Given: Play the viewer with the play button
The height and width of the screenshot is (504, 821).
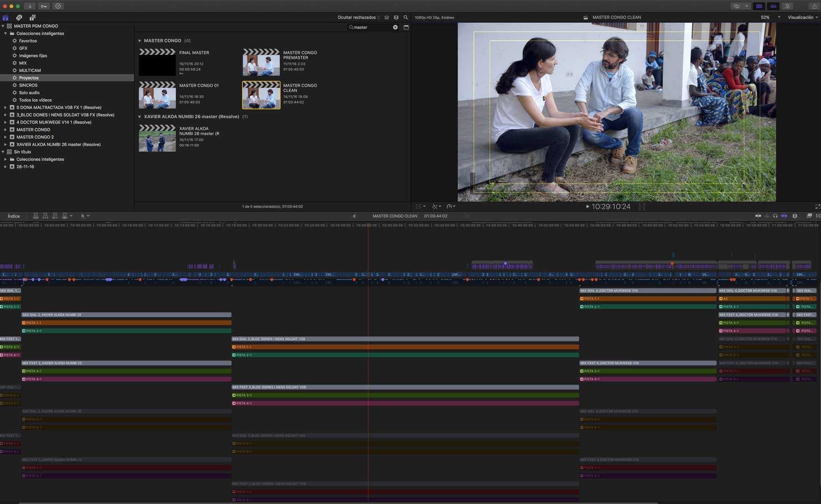Looking at the screenshot, I should pos(587,207).
